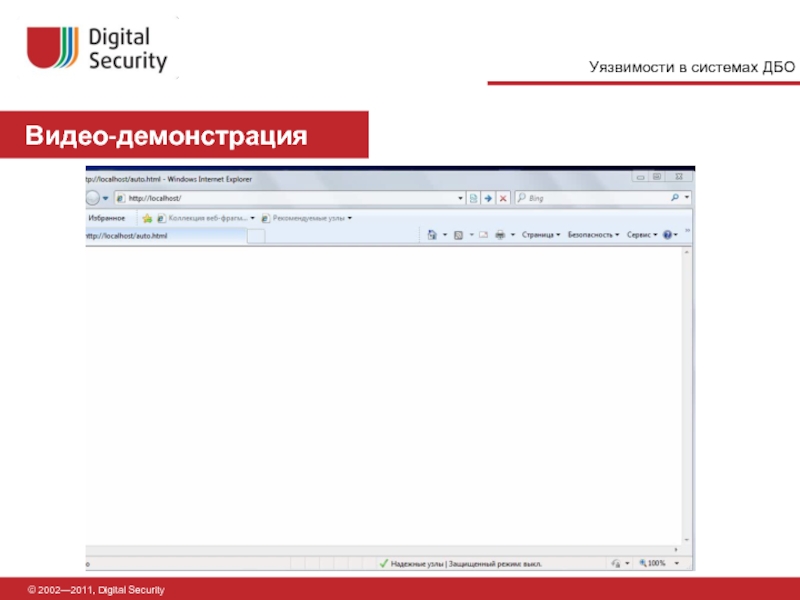Screen dimensions: 800x600
Task: Click the Избранное favorites button
Action: click(107, 218)
